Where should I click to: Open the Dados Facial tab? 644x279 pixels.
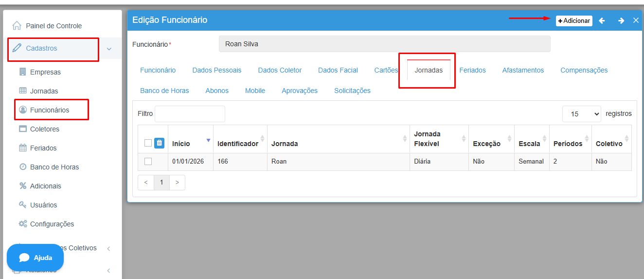coord(338,70)
